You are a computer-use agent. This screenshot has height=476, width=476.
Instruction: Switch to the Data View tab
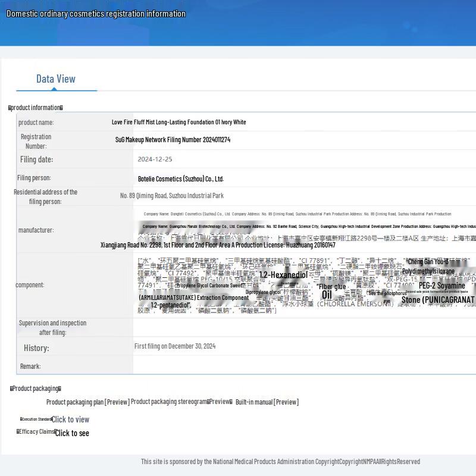(x=56, y=79)
